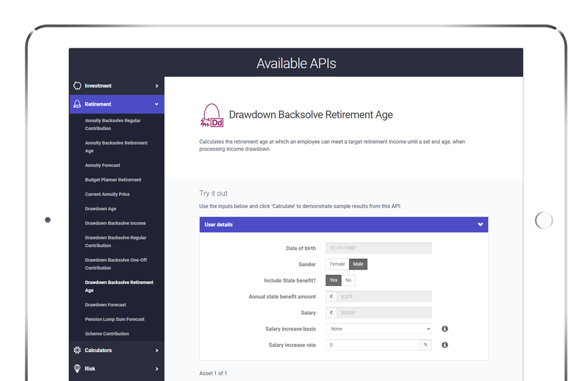Click the Salary increase rate field
588x381 pixels.
pos(372,345)
